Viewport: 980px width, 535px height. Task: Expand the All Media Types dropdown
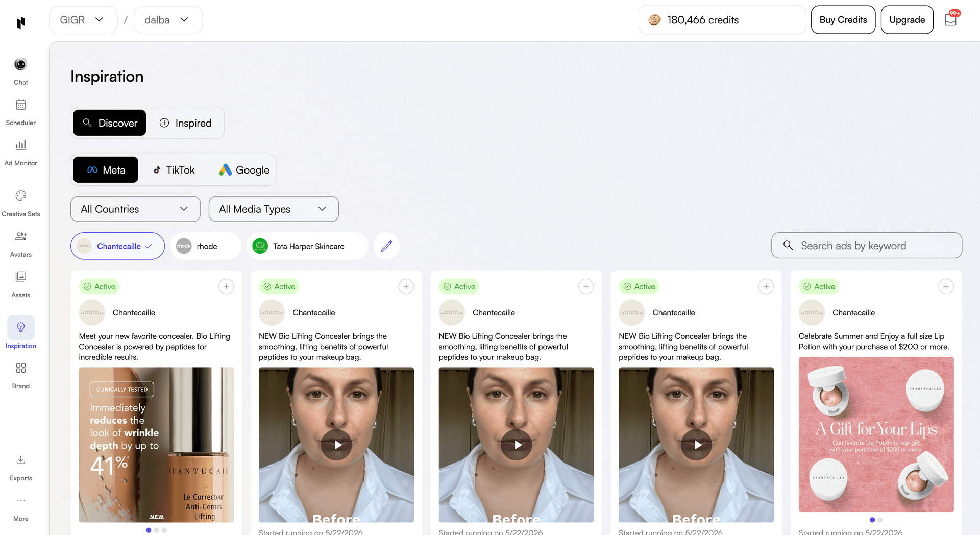click(x=274, y=209)
